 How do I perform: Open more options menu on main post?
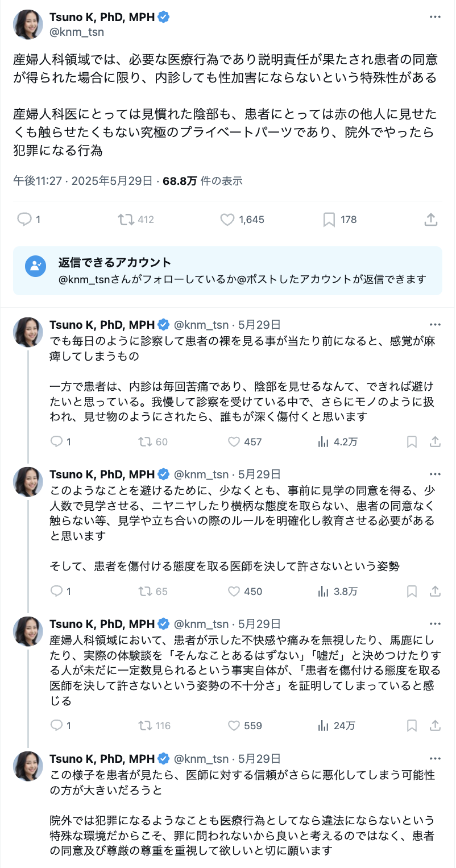(x=435, y=17)
